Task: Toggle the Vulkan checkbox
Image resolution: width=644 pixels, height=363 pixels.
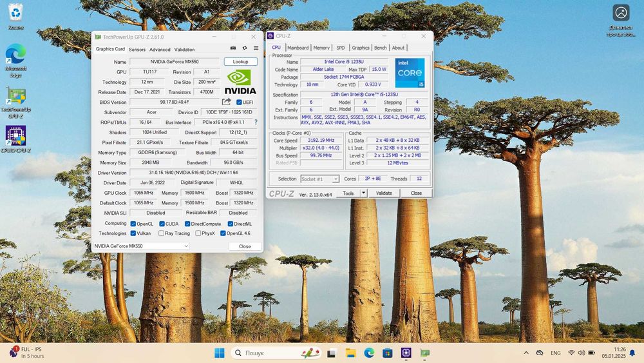Action: pyautogui.click(x=133, y=233)
